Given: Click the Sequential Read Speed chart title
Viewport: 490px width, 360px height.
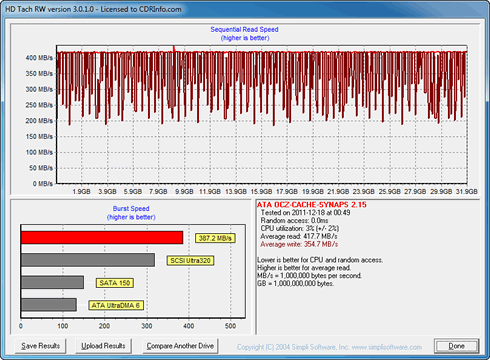Looking at the screenshot, I should click(x=244, y=29).
